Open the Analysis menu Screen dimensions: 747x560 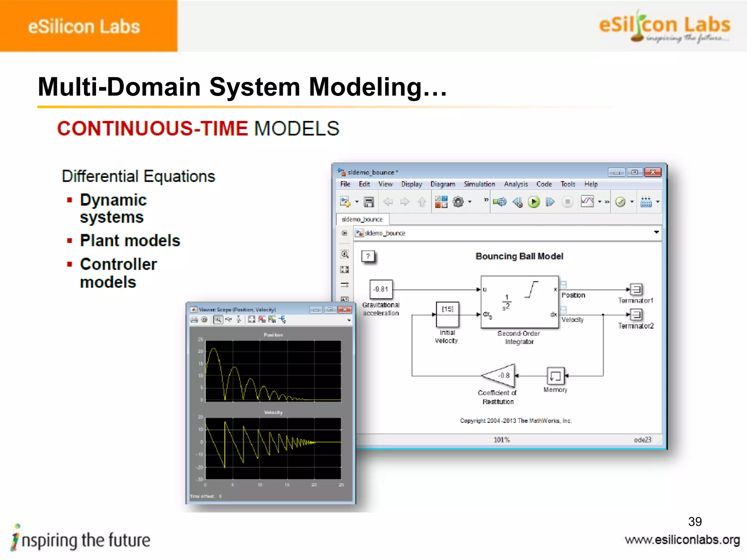point(516,184)
